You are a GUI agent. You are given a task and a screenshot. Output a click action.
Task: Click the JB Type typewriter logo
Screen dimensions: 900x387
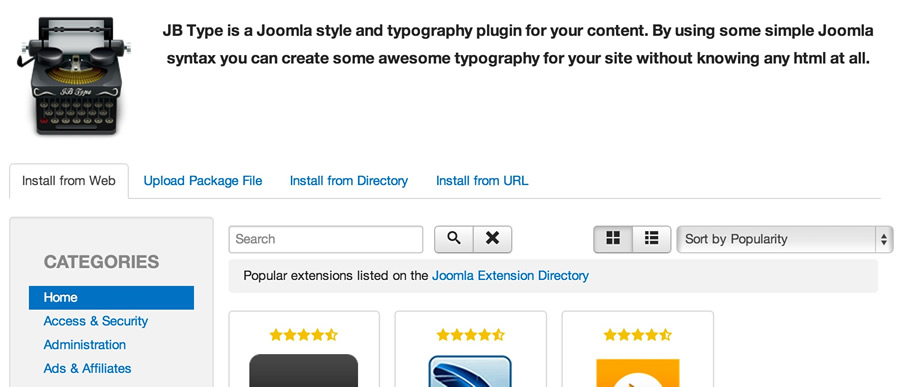click(x=73, y=76)
